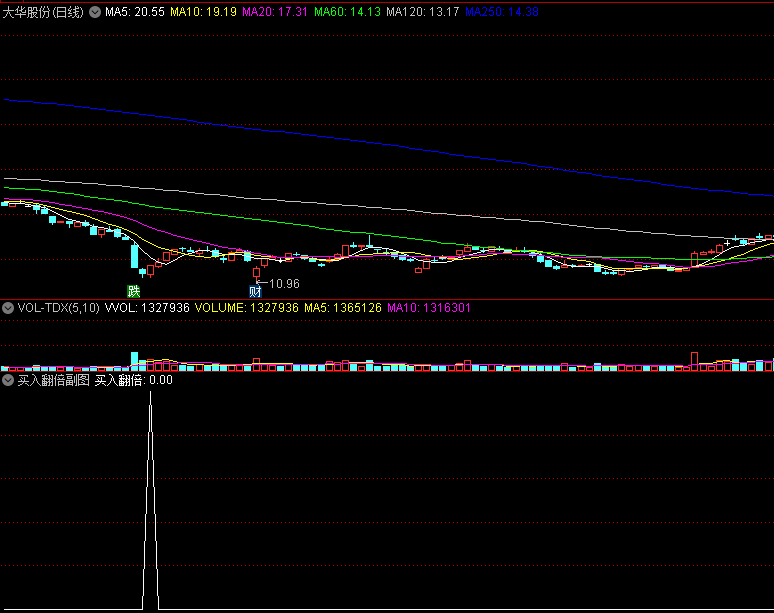Click the tall red volume bar on the right
This screenshot has height=613, width=774.
pyautogui.click(x=695, y=361)
